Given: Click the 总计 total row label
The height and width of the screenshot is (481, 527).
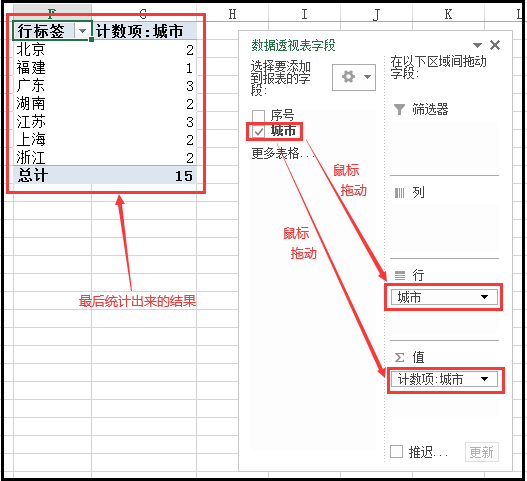Looking at the screenshot, I should 33,175.
